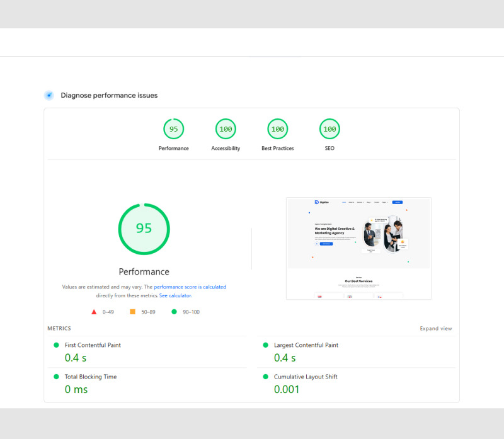Click the red triangle legend icon for 0-49
This screenshot has height=439, width=504.
93,312
